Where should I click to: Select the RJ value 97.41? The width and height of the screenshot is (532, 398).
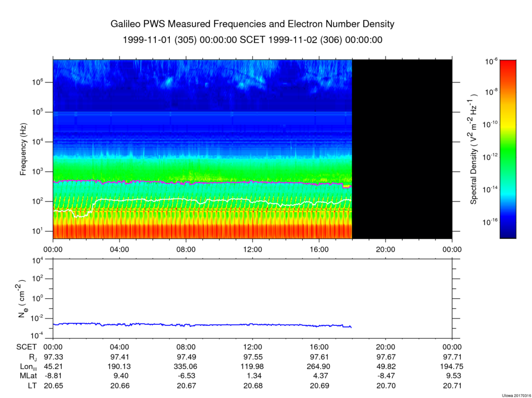(120, 357)
